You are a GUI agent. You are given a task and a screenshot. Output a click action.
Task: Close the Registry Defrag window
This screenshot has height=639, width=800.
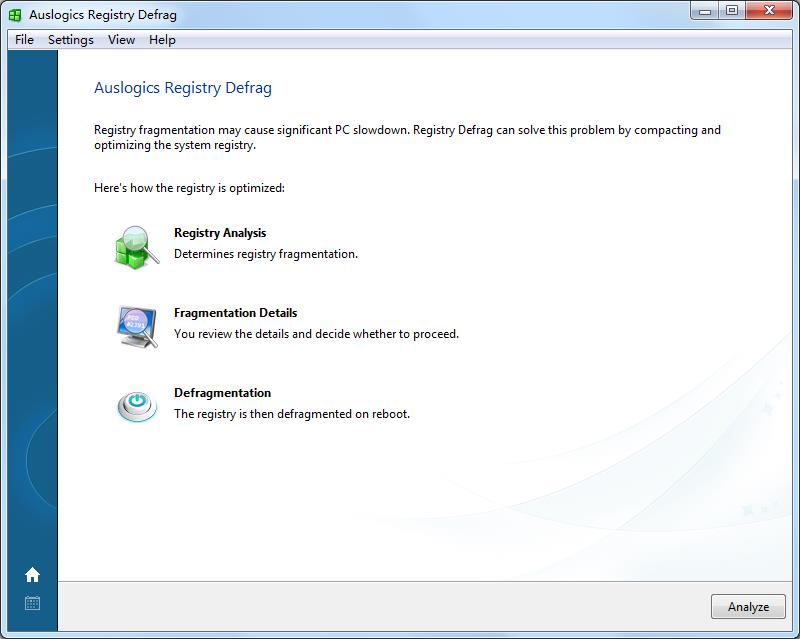click(x=769, y=11)
